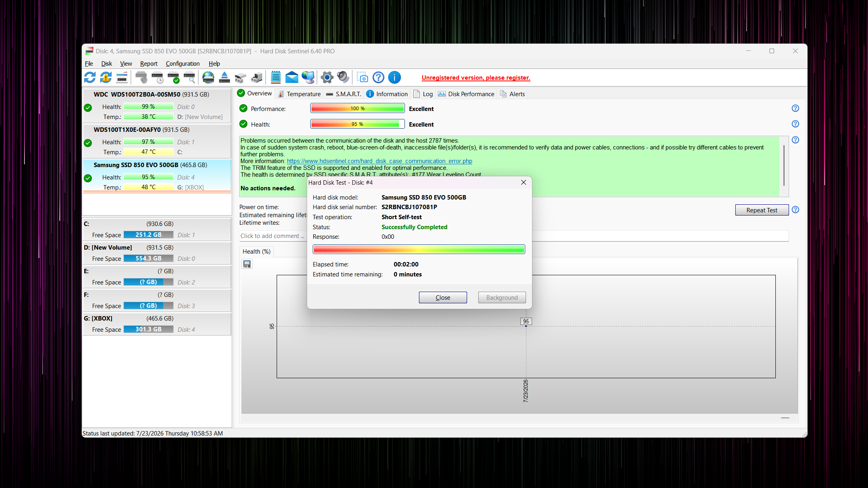Click the camera screenshot capture icon
This screenshot has width=868, height=488.
click(362, 77)
